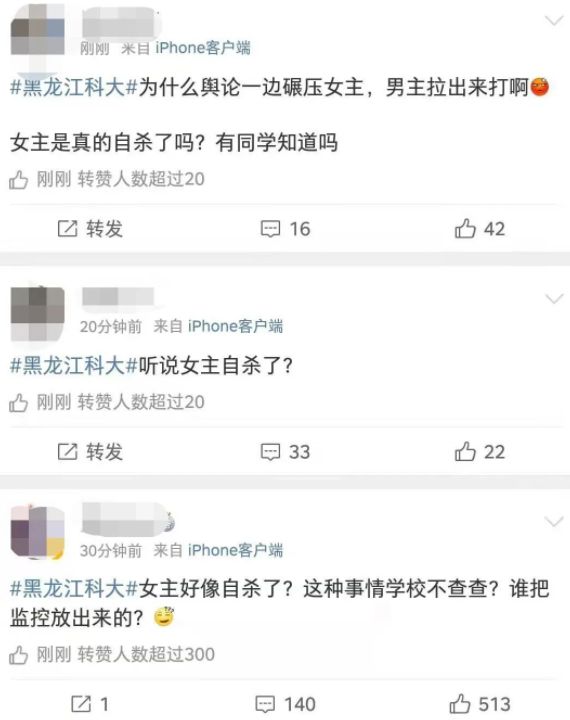
Task: Open #黑龙江科大# hashtag in first post
Action: tap(74, 87)
